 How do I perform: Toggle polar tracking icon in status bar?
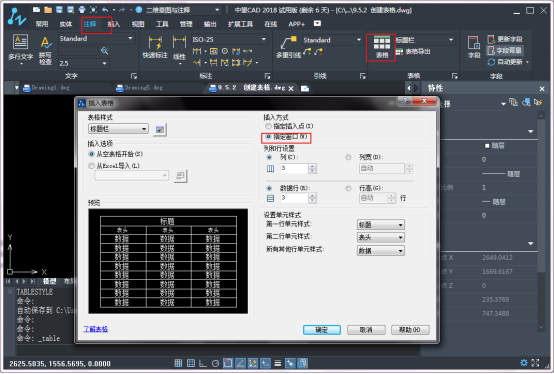click(x=215, y=363)
